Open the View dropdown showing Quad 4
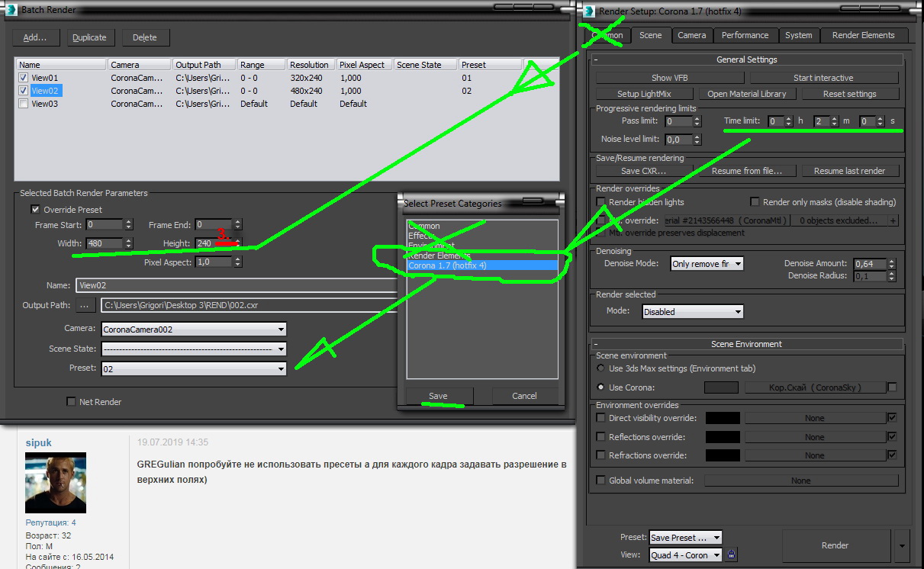Screen dimensions: 924x569 (x=685, y=555)
